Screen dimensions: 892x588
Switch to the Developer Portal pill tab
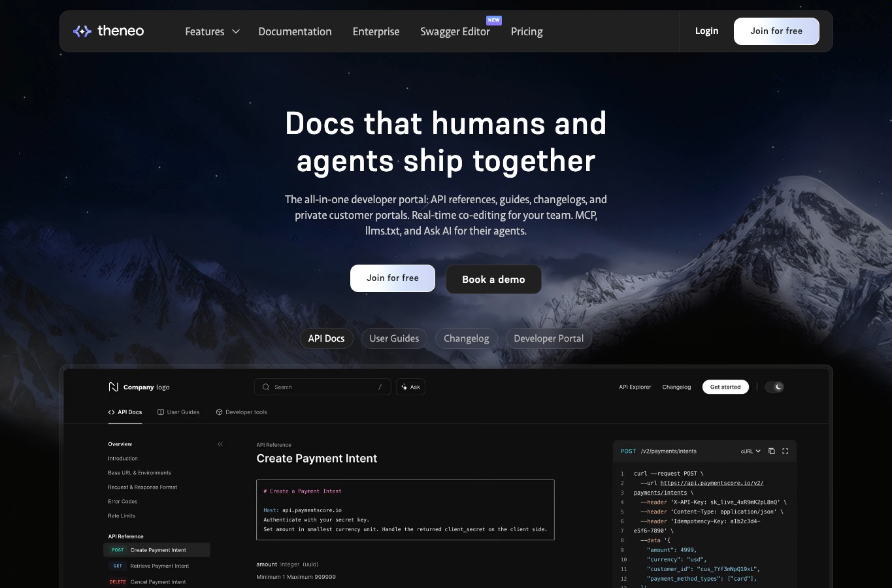click(549, 338)
